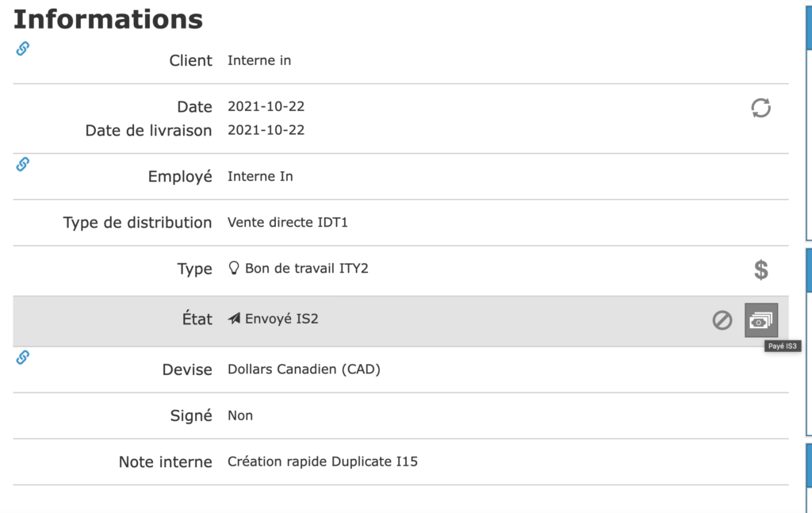Click the note "Création rapide Duplicate I15"
This screenshot has height=513, width=812.
pos(322,461)
